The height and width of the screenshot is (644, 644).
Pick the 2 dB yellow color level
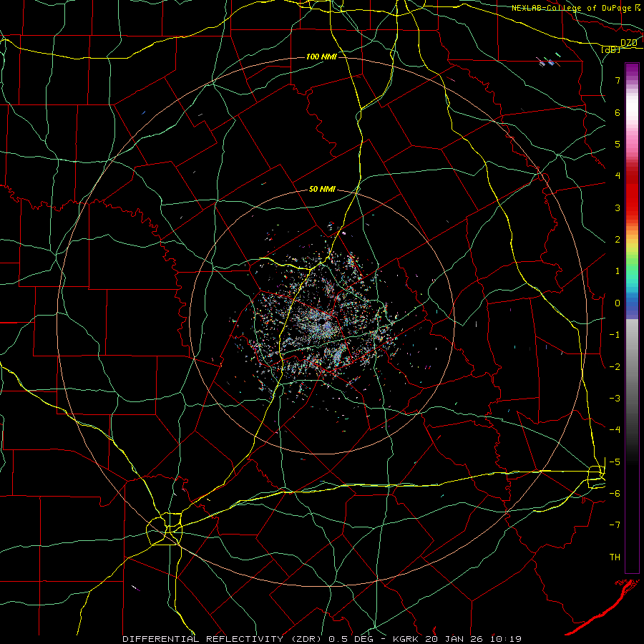(x=632, y=240)
